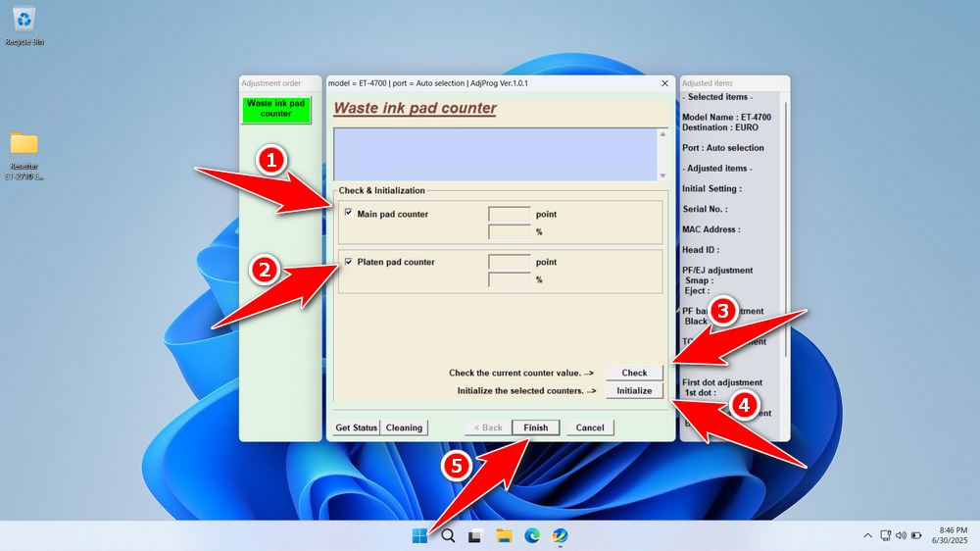
Task: Check battery status in system tray
Action: 916,535
